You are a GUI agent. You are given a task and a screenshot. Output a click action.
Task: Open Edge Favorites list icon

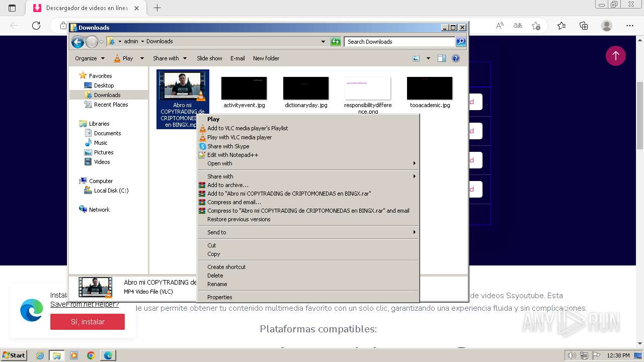561,25
